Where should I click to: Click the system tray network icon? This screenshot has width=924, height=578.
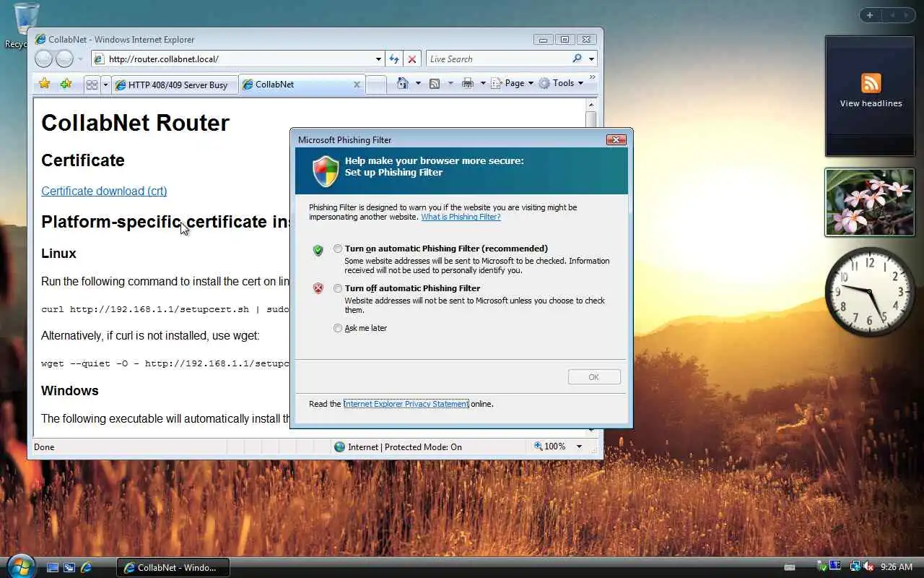click(x=855, y=567)
